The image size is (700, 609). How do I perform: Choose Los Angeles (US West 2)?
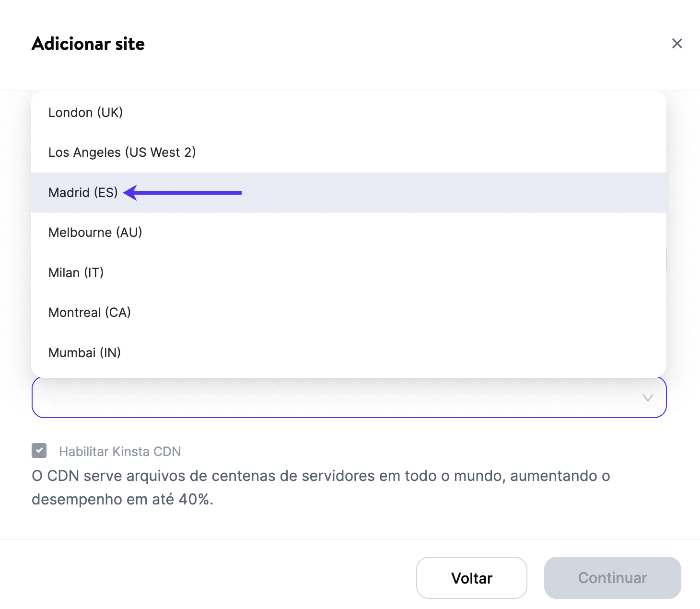[x=122, y=152]
